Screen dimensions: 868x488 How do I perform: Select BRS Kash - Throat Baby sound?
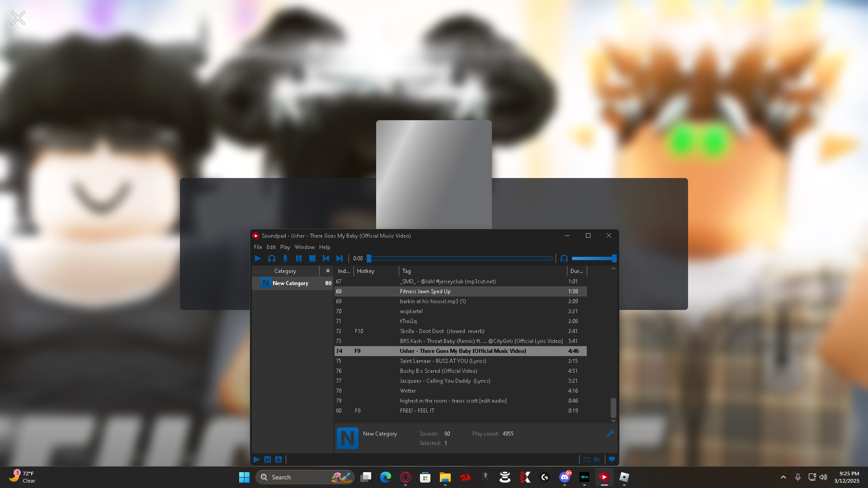tap(461, 341)
